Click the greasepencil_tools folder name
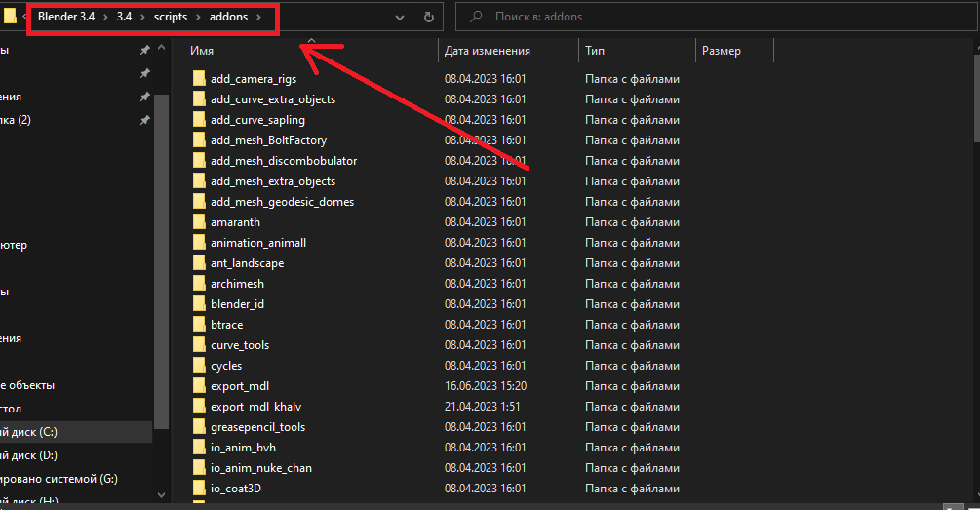The height and width of the screenshot is (510, 980). 257,427
